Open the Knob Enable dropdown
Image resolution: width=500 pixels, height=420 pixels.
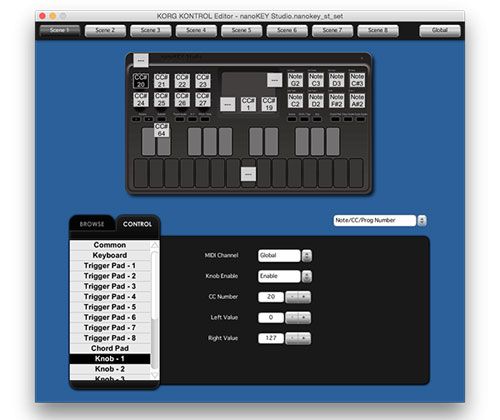point(285,276)
